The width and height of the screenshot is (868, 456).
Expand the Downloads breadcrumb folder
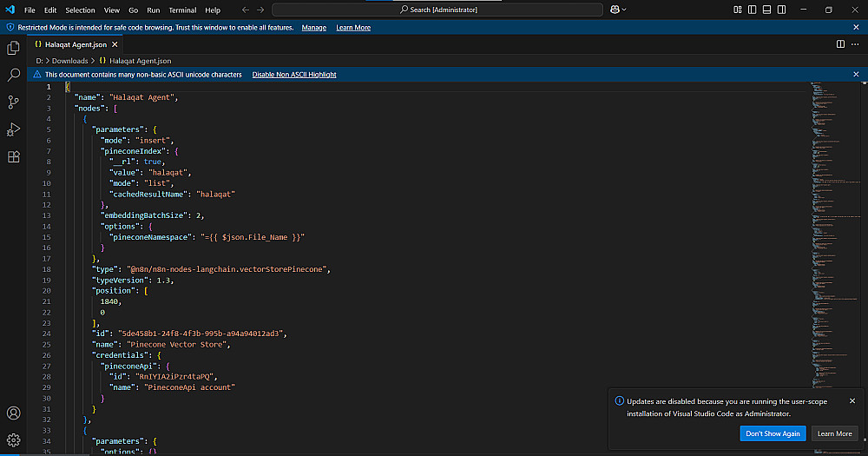(70, 61)
